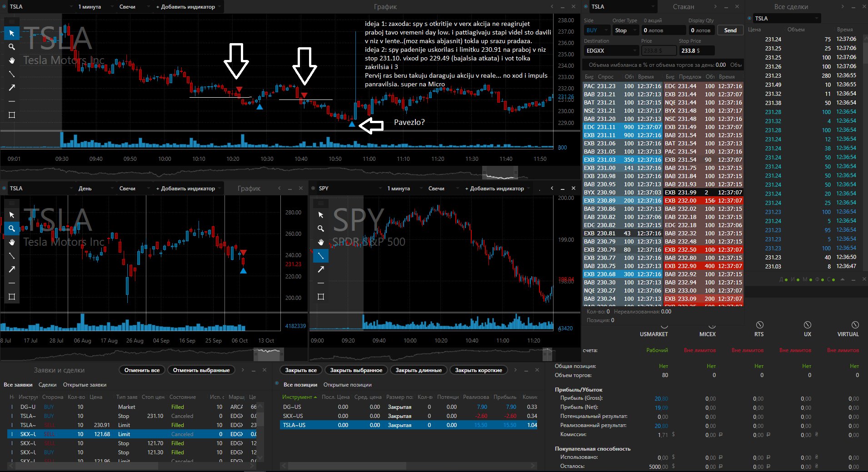Click 'Инструмент' column header in positions
Viewport: 868px width, 472px height.
(x=300, y=397)
